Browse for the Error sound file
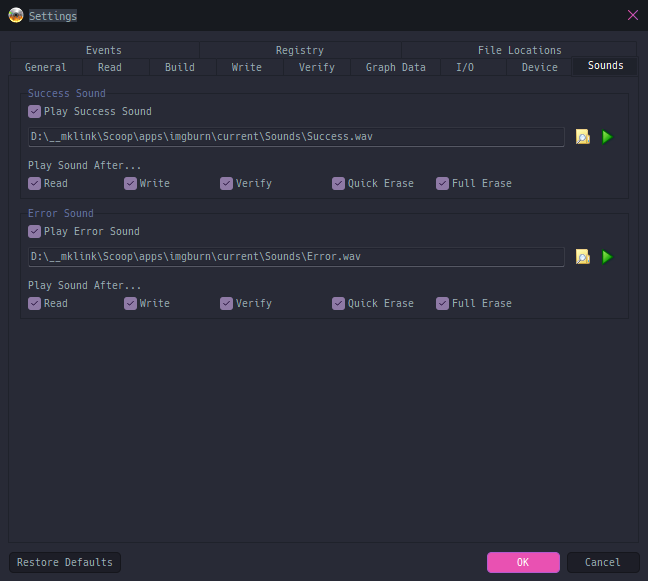This screenshot has height=581, width=648. [583, 257]
